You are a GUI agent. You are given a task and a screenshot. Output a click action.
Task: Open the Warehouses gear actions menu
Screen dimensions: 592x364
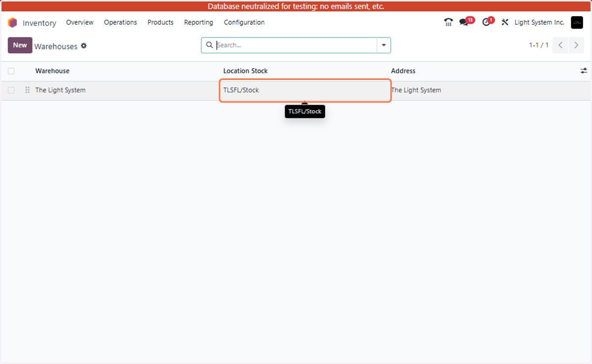84,46
